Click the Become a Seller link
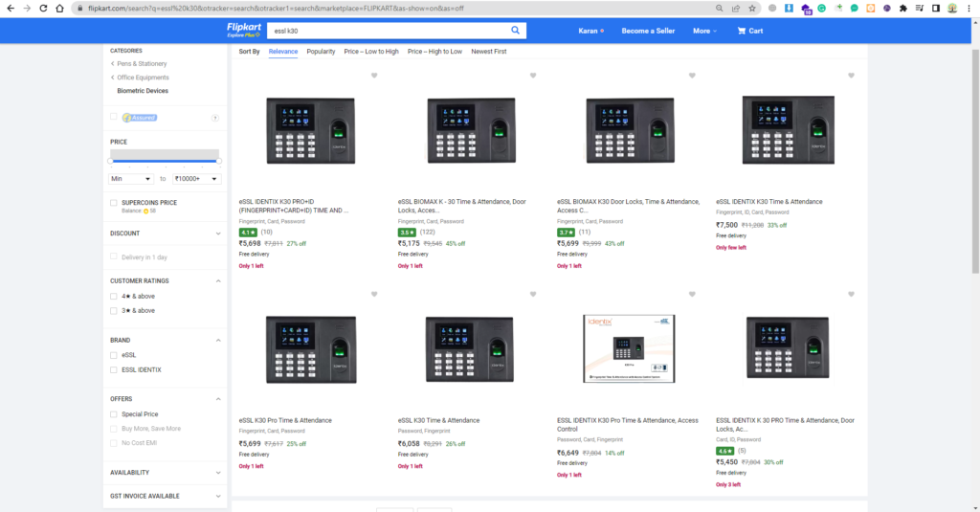The height and width of the screenshot is (512, 980). (648, 31)
